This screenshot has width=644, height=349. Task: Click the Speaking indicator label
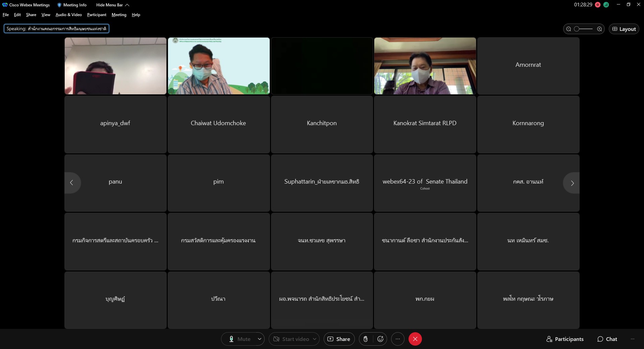[56, 29]
